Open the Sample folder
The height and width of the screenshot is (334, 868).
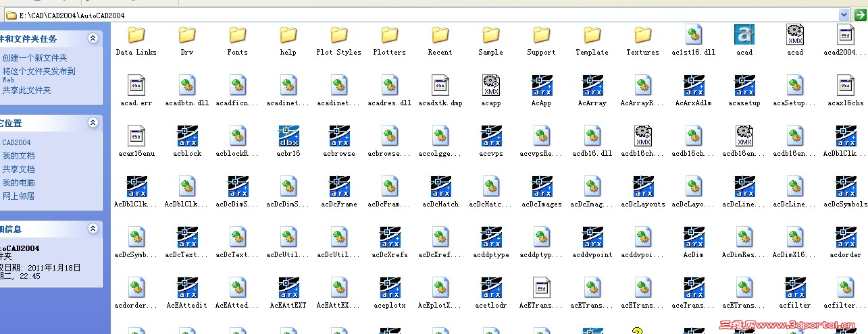coord(491,40)
